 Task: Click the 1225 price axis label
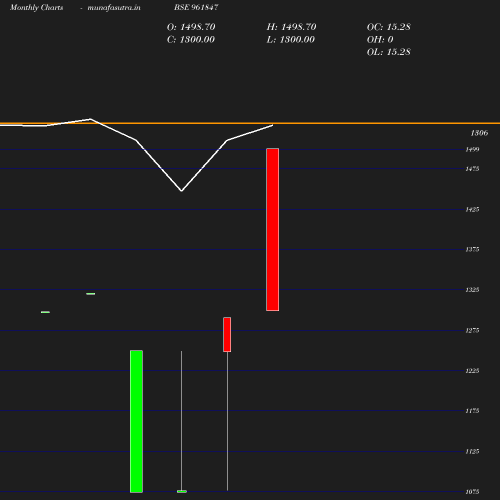pos(472,371)
